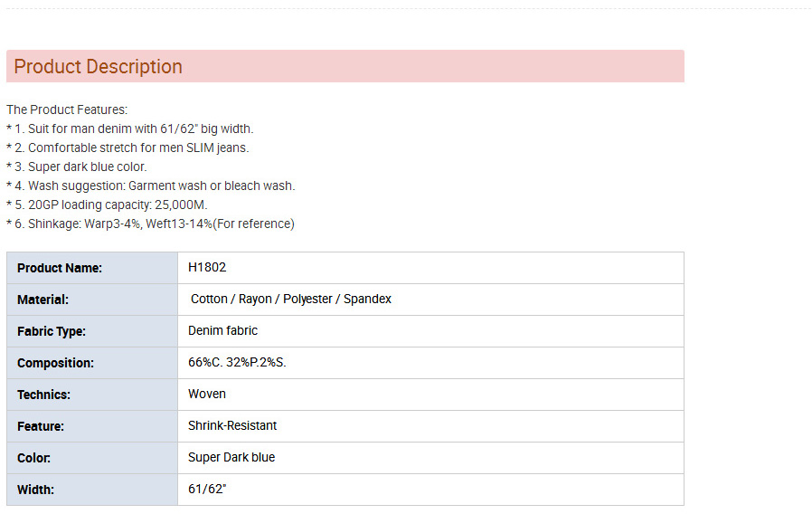Click the 20GP loading capacity line
The image size is (812, 514).
coord(108,205)
